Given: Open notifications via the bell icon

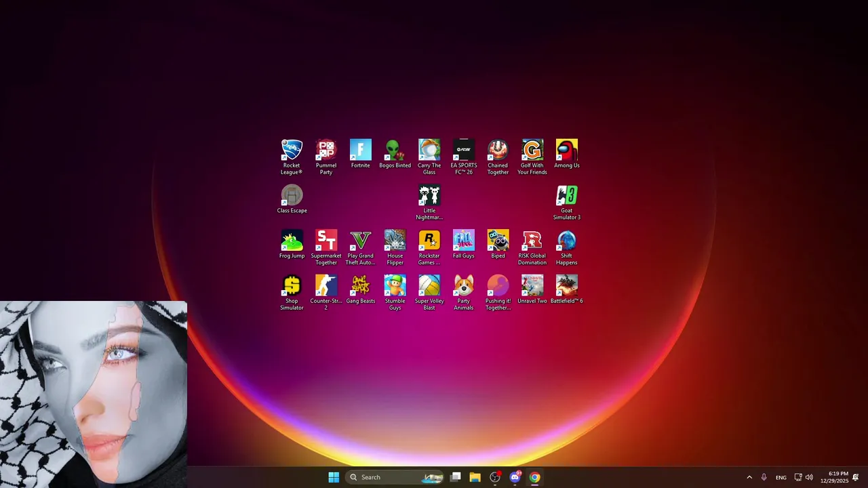Looking at the screenshot, I should pos(856,477).
